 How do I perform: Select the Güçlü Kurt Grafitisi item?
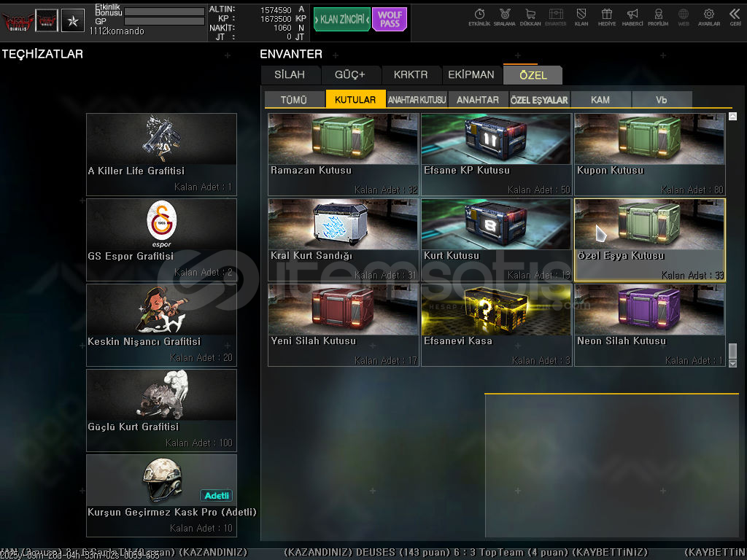[161, 411]
